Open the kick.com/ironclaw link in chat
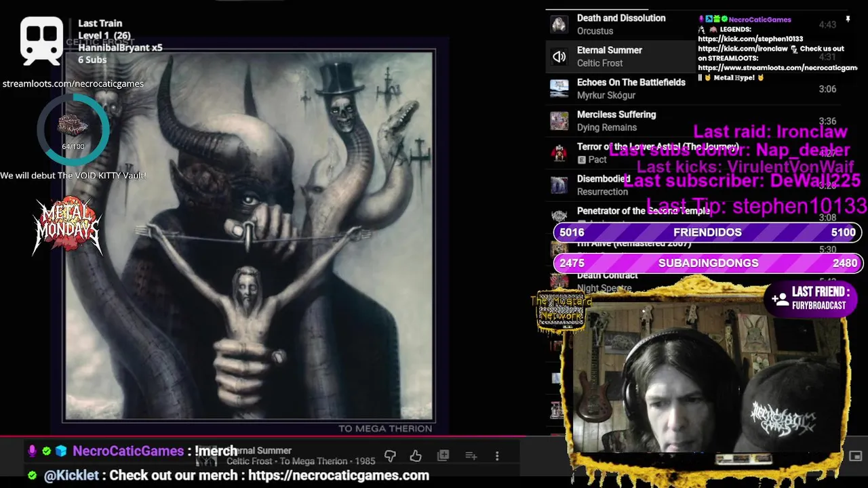 (743, 49)
